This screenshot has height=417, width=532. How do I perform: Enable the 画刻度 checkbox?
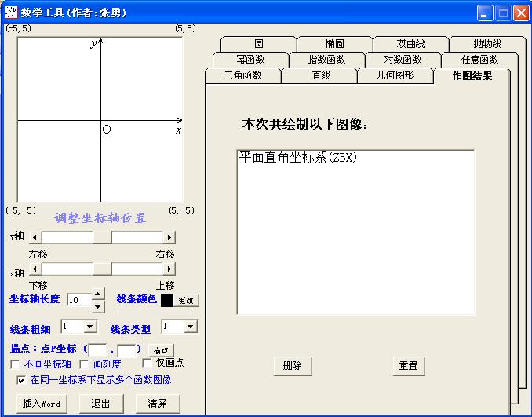point(84,364)
